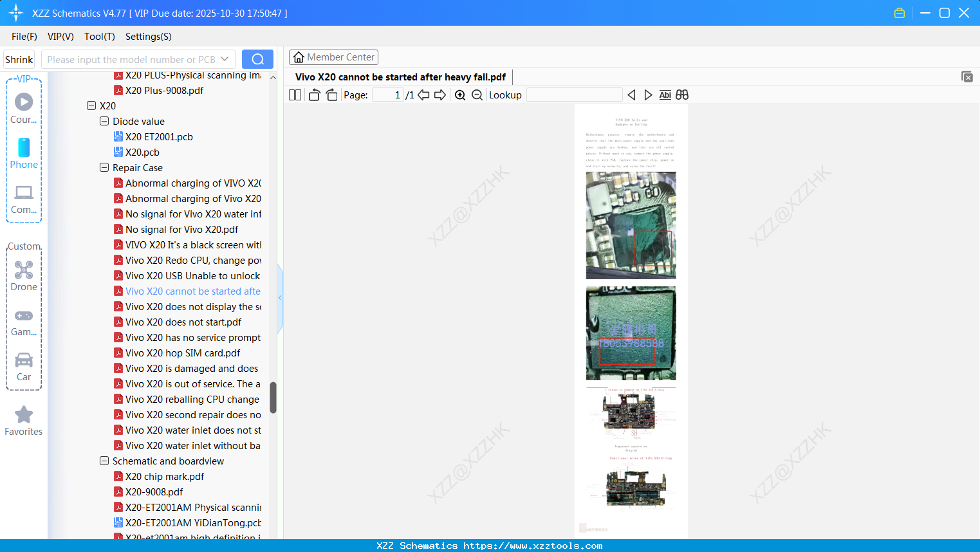This screenshot has width=980, height=552.
Task: Focus the Lookup text field
Action: coord(574,95)
